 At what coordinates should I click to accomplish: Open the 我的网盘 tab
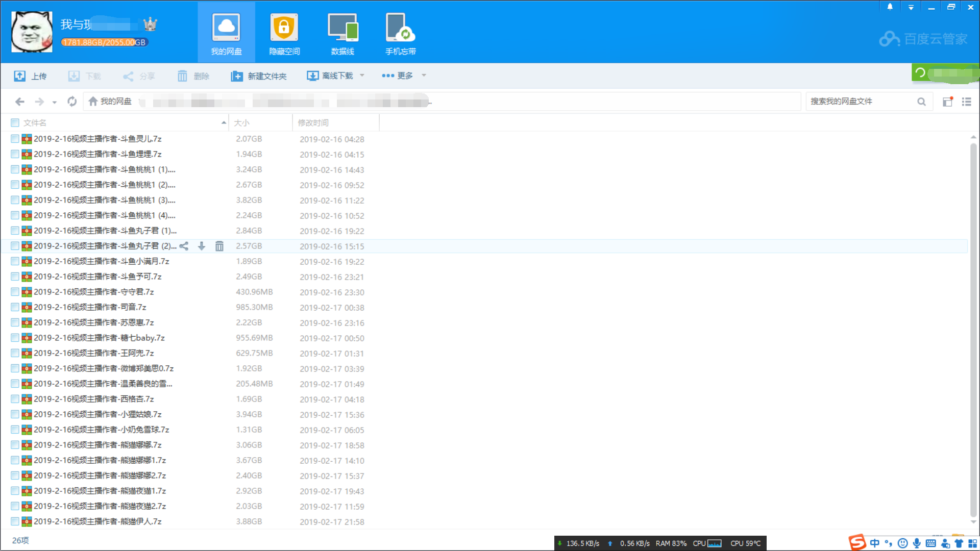(x=226, y=33)
